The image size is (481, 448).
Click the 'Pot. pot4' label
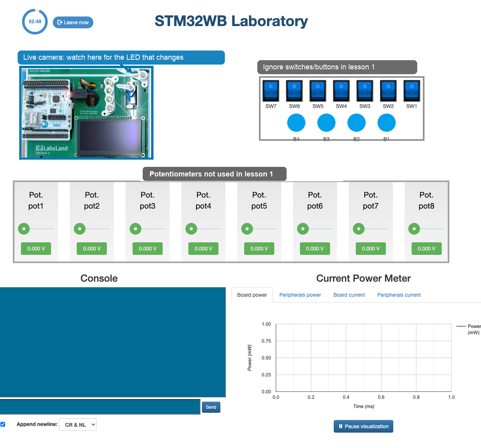pyautogui.click(x=203, y=201)
